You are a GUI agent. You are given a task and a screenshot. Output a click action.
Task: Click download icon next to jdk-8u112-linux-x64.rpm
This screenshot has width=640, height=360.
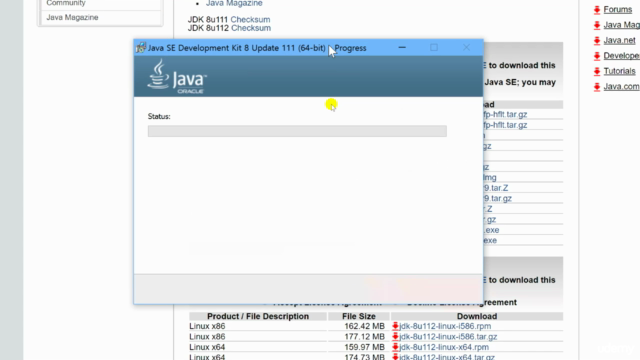395,347
